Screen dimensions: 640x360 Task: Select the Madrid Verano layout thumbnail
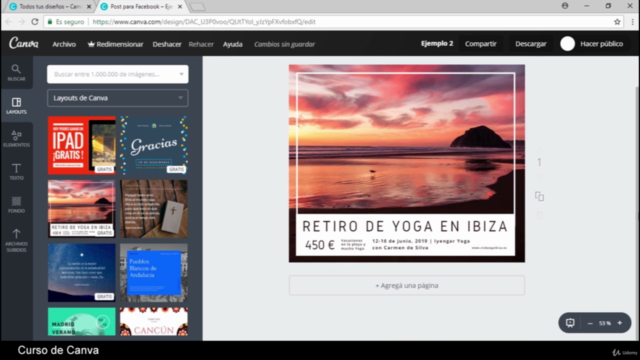tap(82, 322)
